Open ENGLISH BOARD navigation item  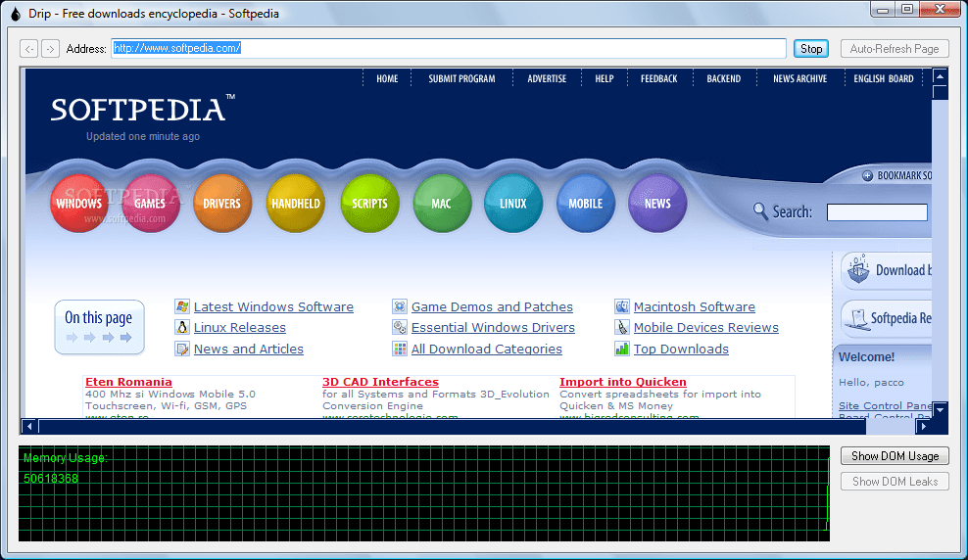pyautogui.click(x=884, y=79)
